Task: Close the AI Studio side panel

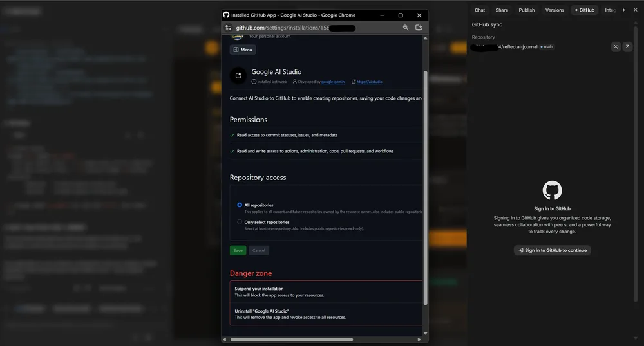Action: tap(636, 10)
